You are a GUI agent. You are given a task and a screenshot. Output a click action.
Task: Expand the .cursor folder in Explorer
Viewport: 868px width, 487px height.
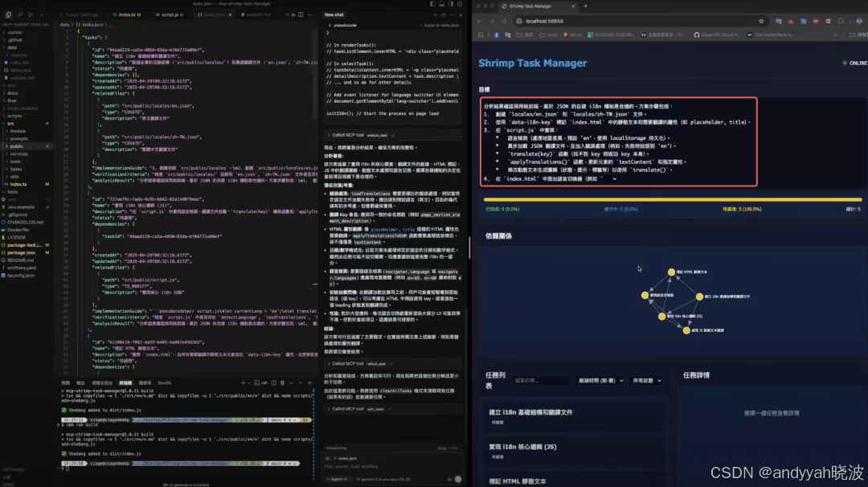(14, 33)
